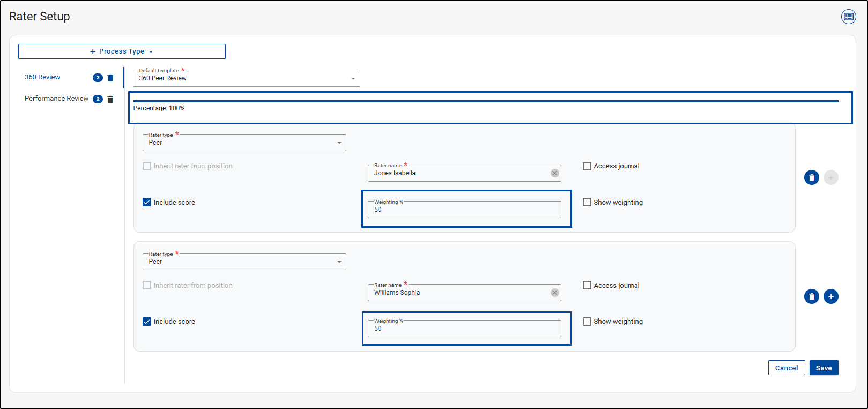868x409 pixels.
Task: Delete the Williams Sophia rater card
Action: 811,296
